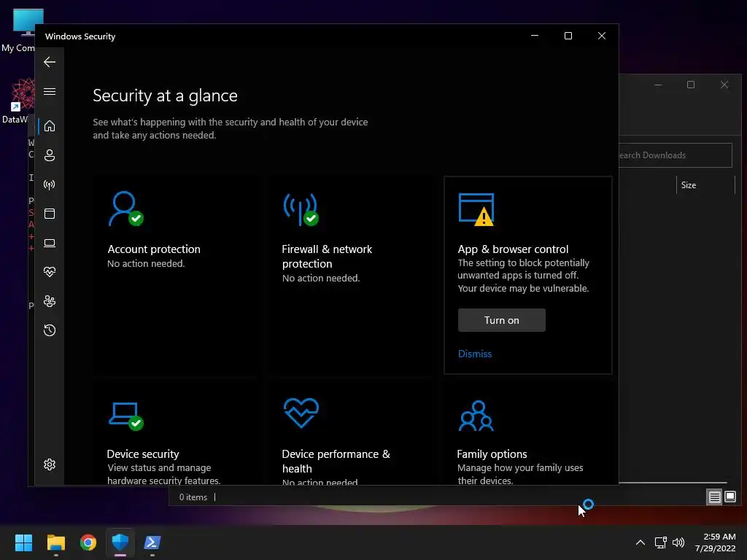Click the Search Downloads field in File Explorer

click(675, 155)
